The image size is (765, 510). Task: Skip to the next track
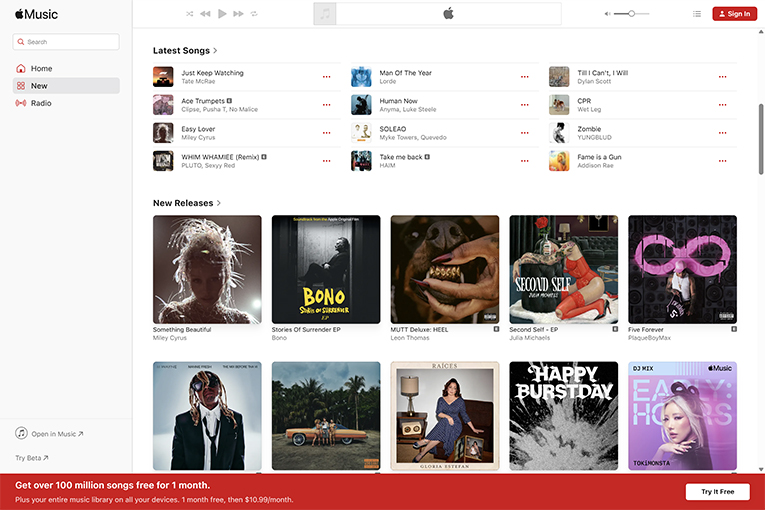point(238,14)
